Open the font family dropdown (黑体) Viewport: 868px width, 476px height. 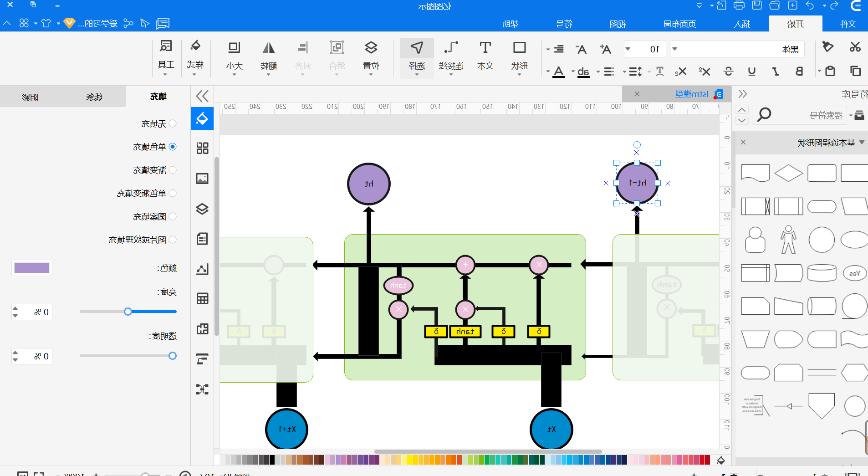(675, 49)
